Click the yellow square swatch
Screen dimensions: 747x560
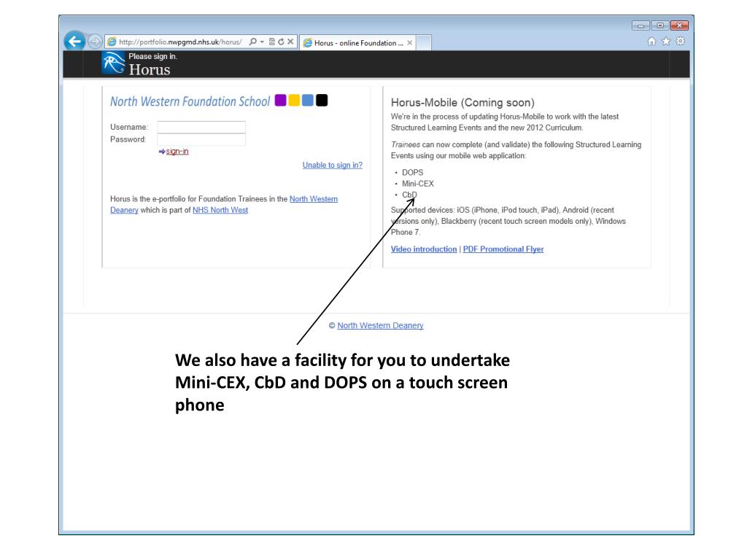(x=294, y=101)
